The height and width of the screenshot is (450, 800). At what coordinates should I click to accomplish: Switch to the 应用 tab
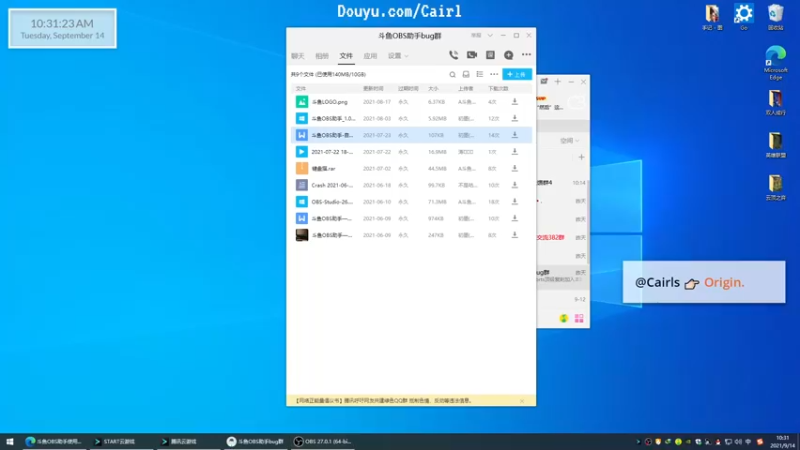point(370,56)
